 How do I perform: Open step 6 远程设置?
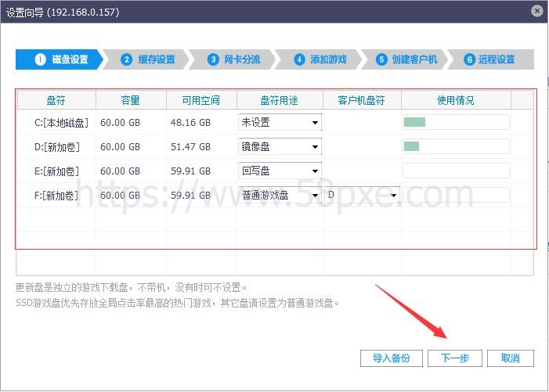pos(491,59)
